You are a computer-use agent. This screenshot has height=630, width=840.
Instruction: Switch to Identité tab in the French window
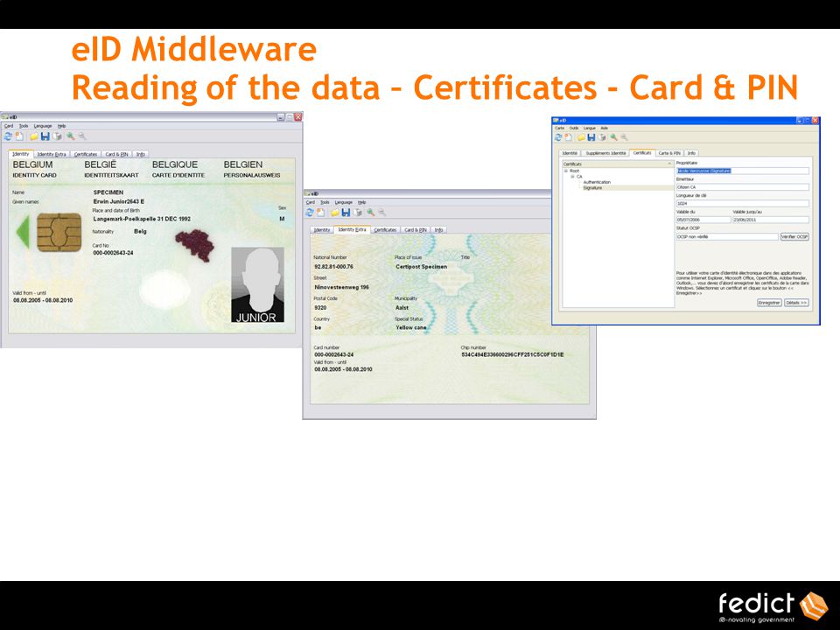(x=570, y=153)
